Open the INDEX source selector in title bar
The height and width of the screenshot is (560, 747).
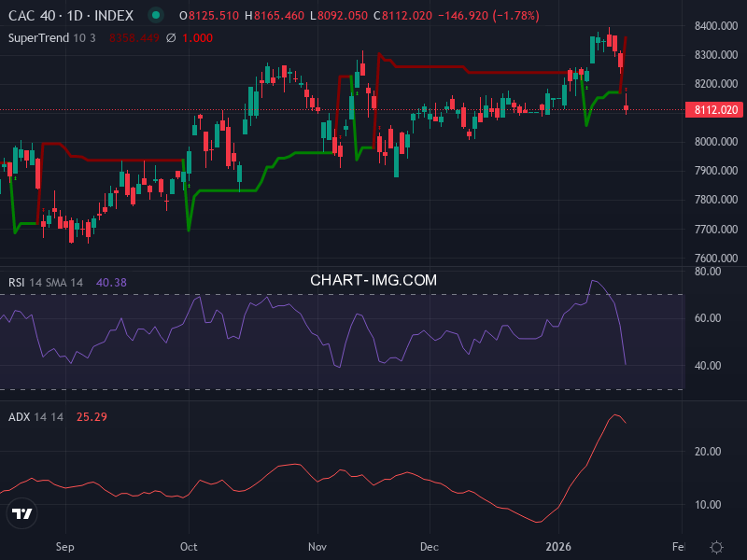click(x=116, y=15)
